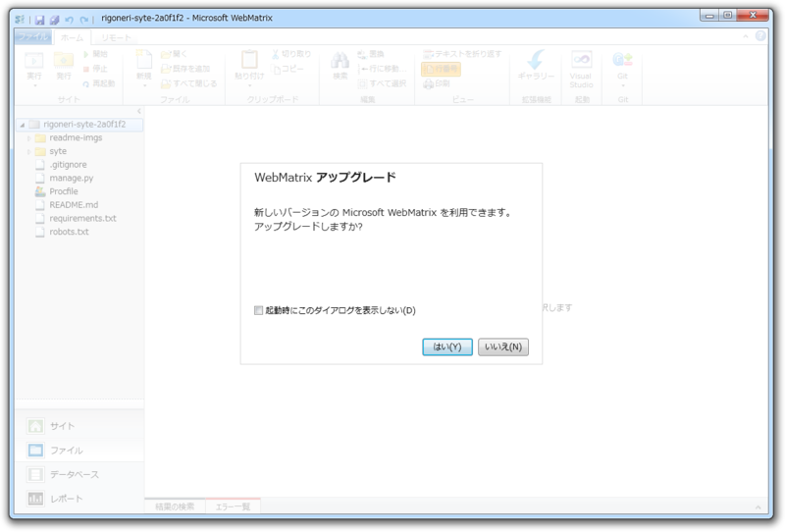Expand the syte folder

29,152
